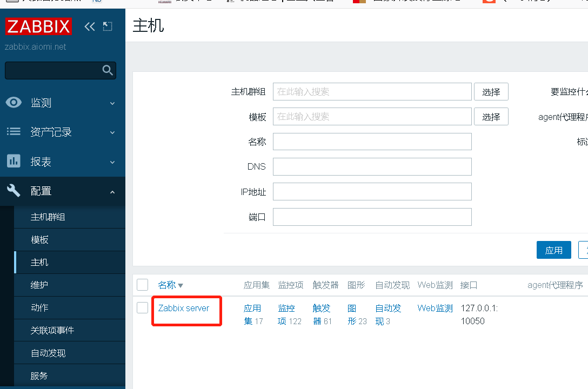
Task: Click the 模板 search input field
Action: point(372,117)
